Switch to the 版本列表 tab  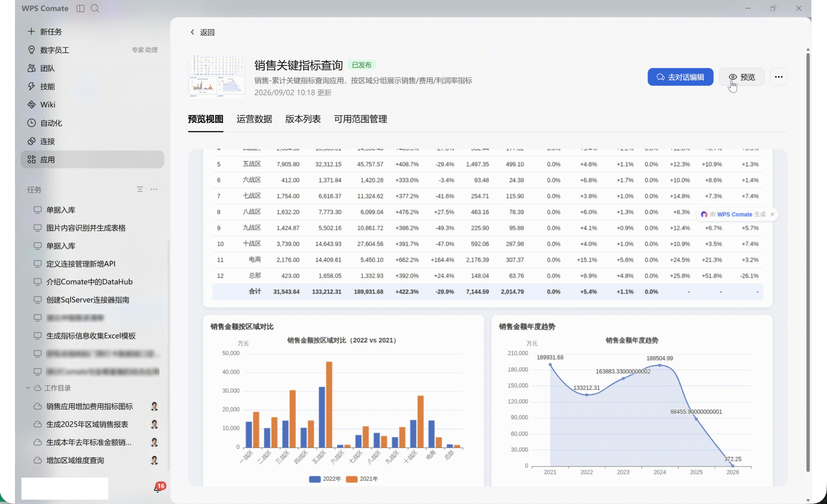point(303,119)
